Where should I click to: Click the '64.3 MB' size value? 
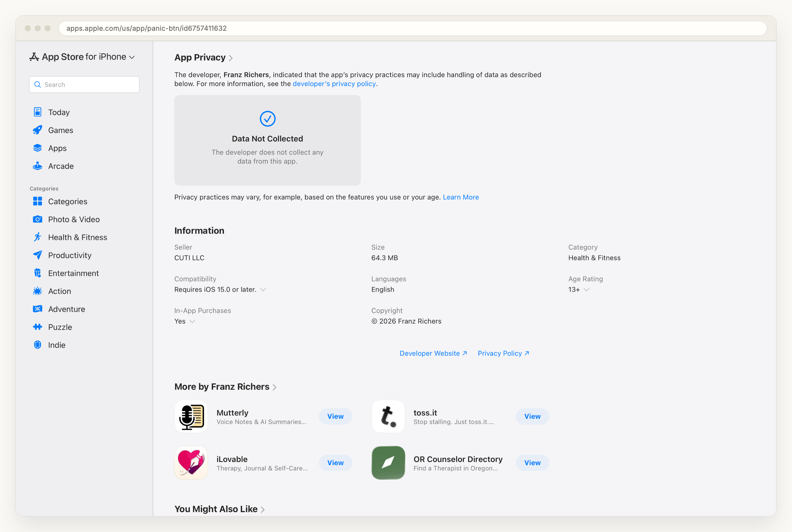(x=385, y=258)
